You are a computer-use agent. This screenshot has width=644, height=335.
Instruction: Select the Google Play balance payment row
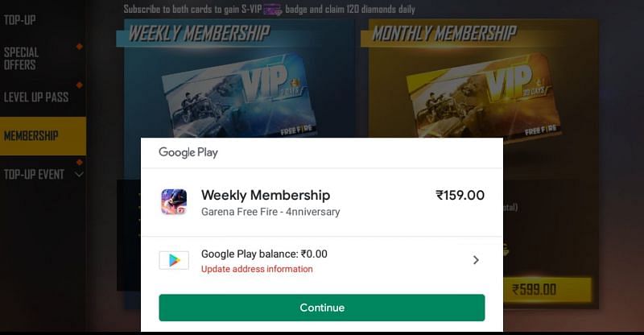(321, 261)
